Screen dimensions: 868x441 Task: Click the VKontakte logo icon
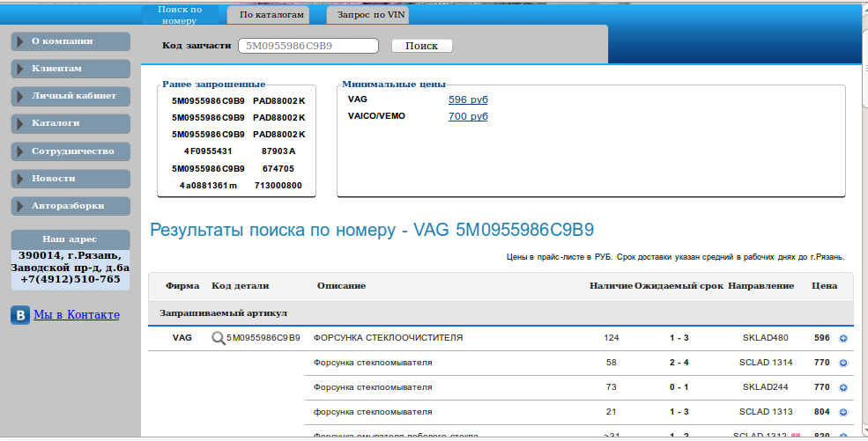[20, 315]
